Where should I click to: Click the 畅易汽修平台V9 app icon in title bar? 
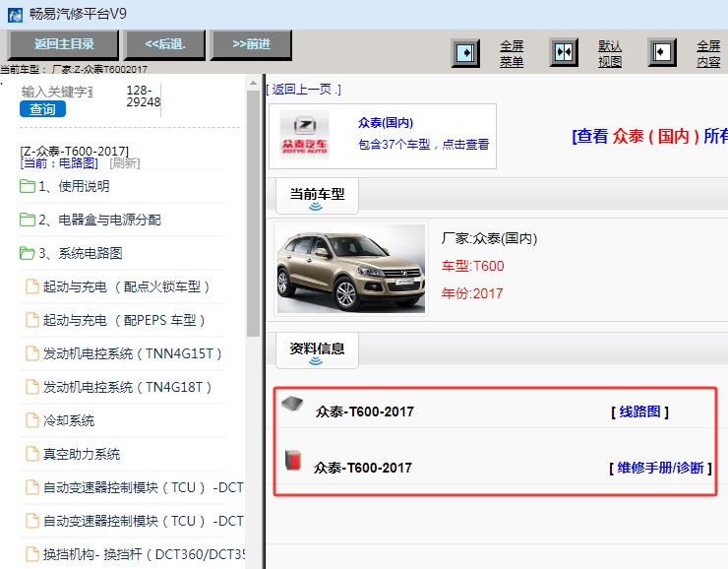15,15
